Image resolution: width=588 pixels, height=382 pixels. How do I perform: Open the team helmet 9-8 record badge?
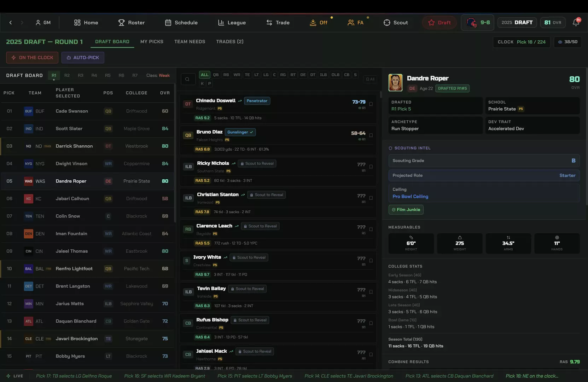pos(478,22)
